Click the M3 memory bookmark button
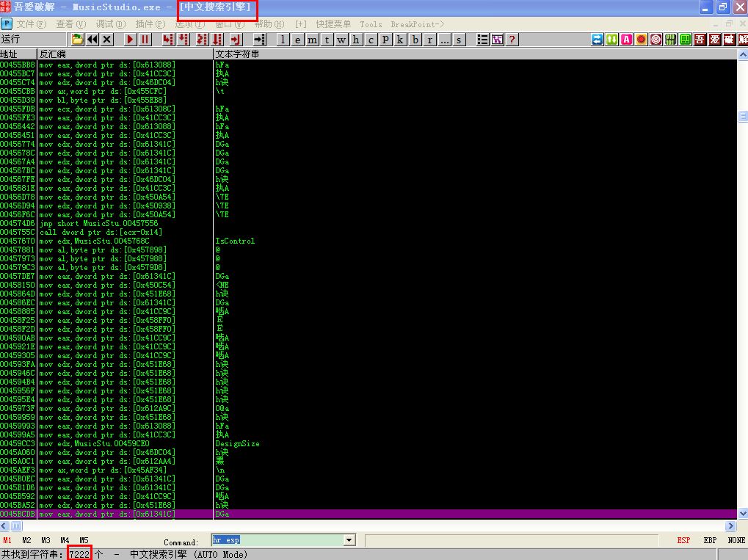 pos(46,540)
